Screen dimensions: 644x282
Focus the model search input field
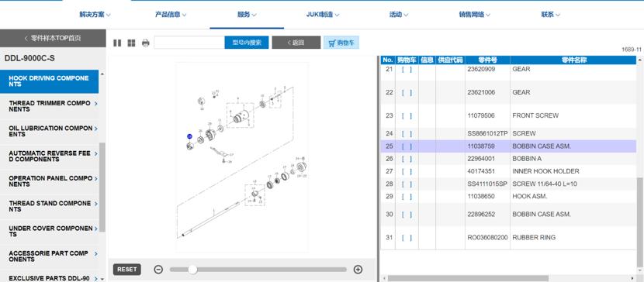click(189, 42)
